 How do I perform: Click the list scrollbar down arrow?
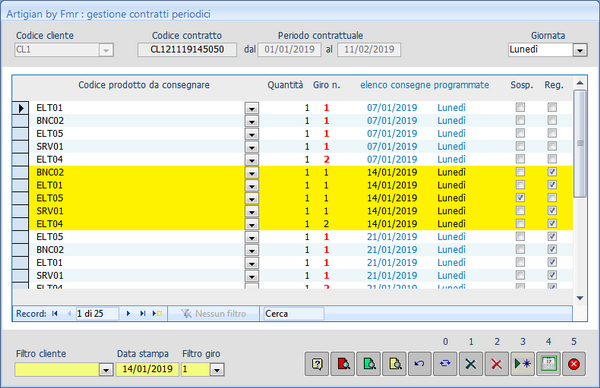coord(580,298)
